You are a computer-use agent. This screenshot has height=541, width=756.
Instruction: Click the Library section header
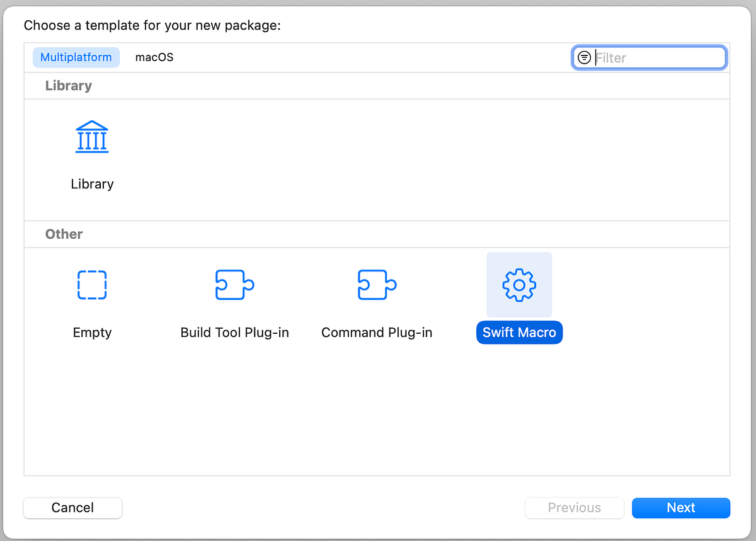68,86
